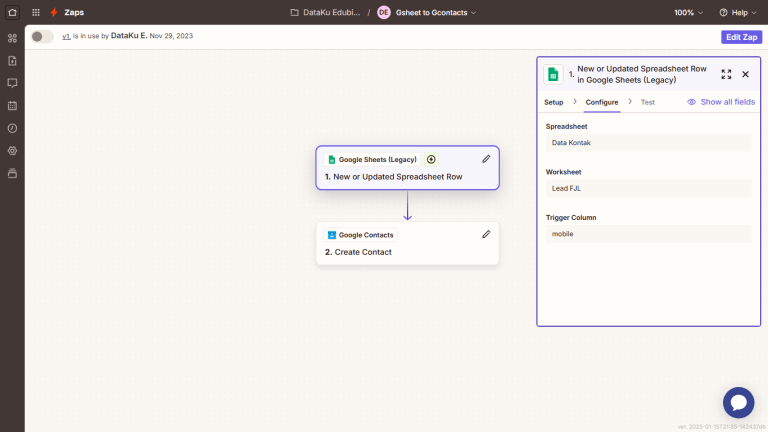768x432 pixels.
Task: Open the Spreadsheet Data Kontak field
Action: click(648, 143)
